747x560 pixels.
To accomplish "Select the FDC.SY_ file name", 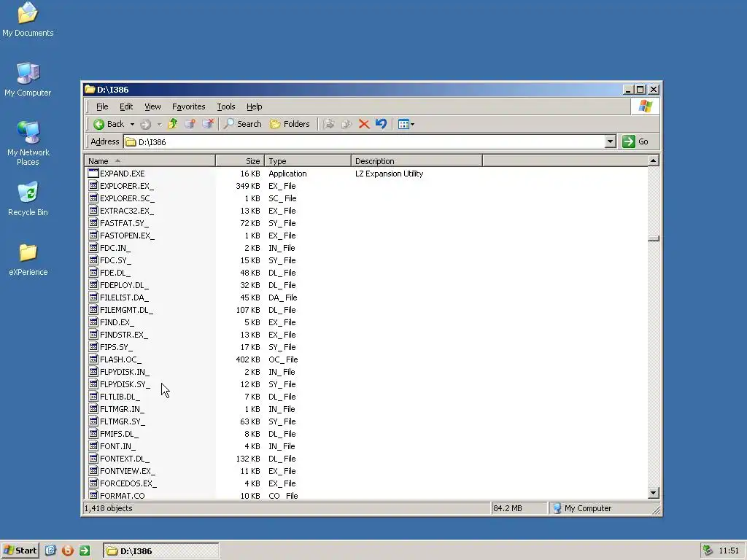I will 115,260.
